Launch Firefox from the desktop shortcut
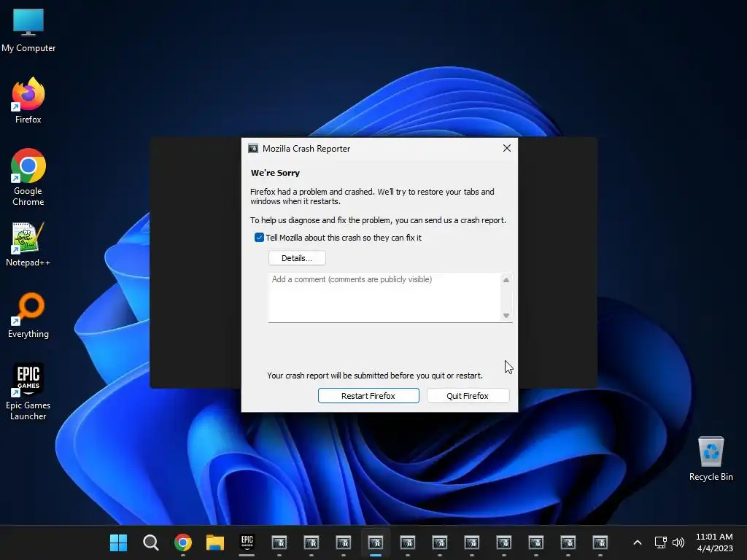Screen dimensions: 747x560 click(28, 101)
